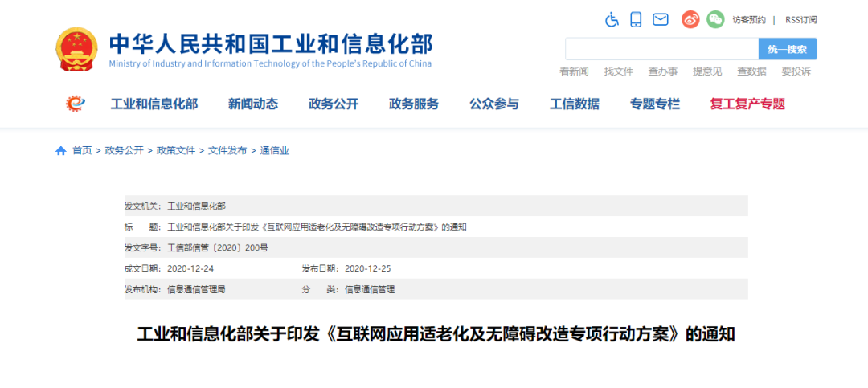Open 新闻动态 navigation menu
868x388 pixels.
click(253, 104)
